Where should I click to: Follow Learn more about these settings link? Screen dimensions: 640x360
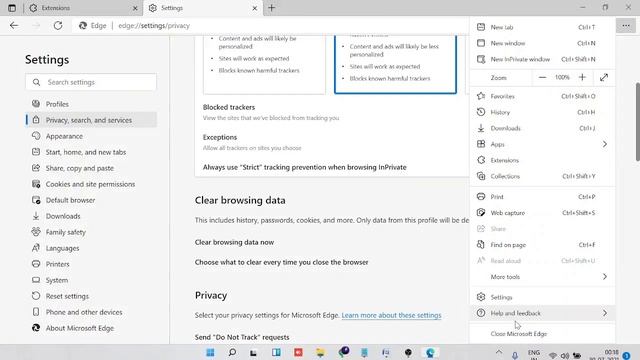(x=391, y=315)
